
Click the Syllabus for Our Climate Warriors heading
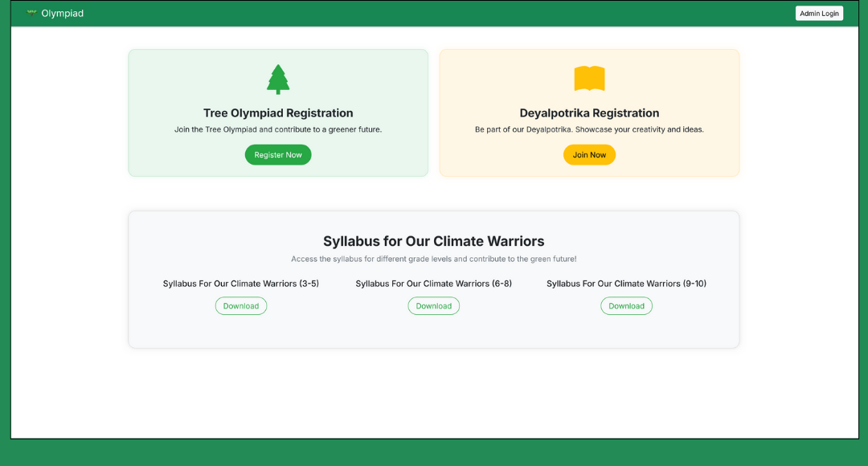pyautogui.click(x=433, y=241)
